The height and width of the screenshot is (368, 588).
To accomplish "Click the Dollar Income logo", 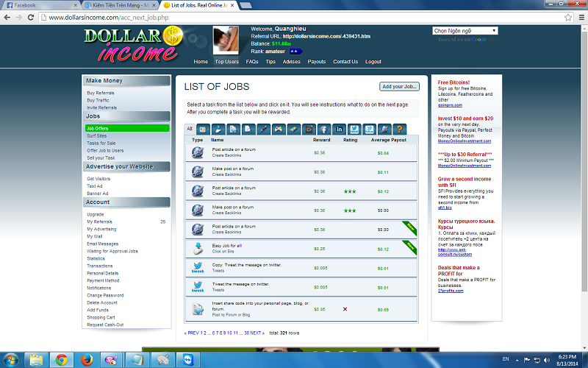I will coord(133,44).
